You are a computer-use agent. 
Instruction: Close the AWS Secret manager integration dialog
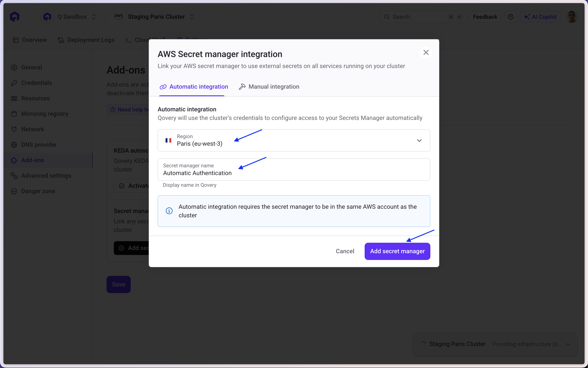(426, 52)
